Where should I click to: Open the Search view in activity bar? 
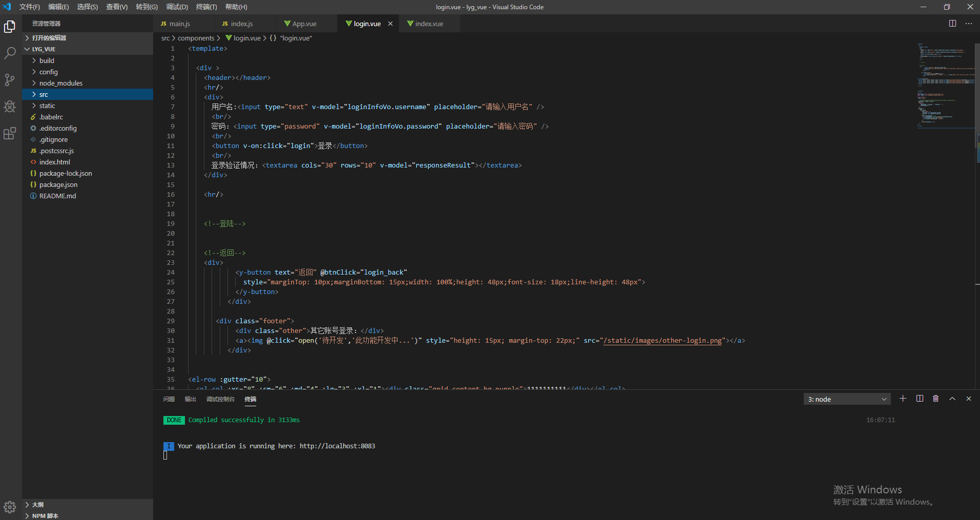[x=10, y=53]
